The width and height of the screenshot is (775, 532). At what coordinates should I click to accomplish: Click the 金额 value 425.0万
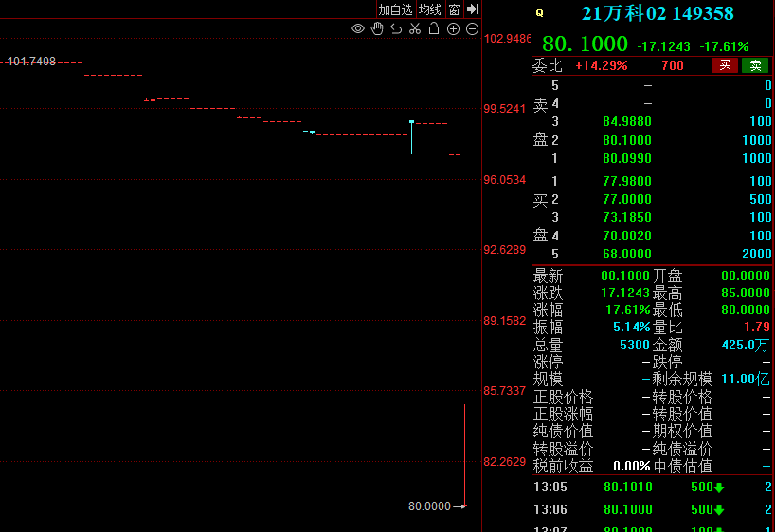click(x=746, y=345)
